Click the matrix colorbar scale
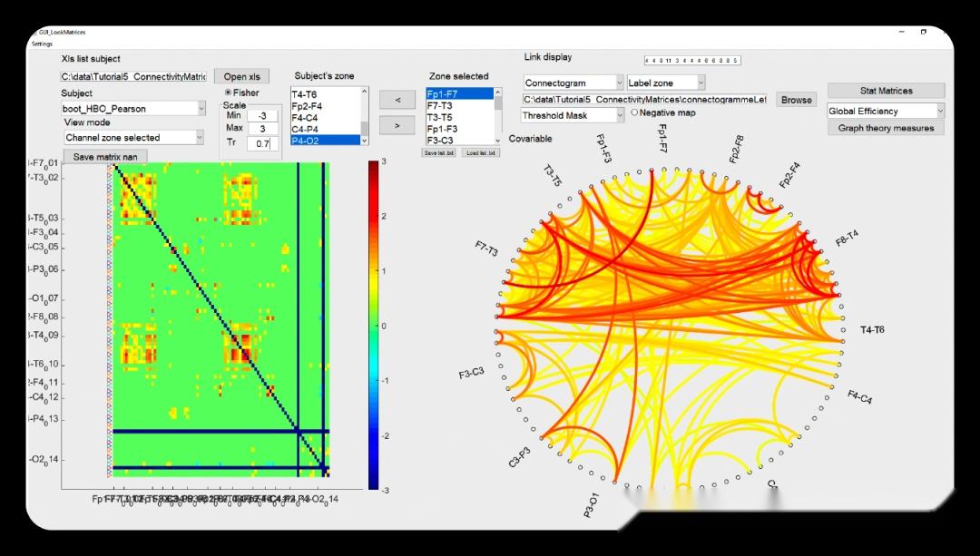This screenshot has width=980, height=556. (374, 326)
